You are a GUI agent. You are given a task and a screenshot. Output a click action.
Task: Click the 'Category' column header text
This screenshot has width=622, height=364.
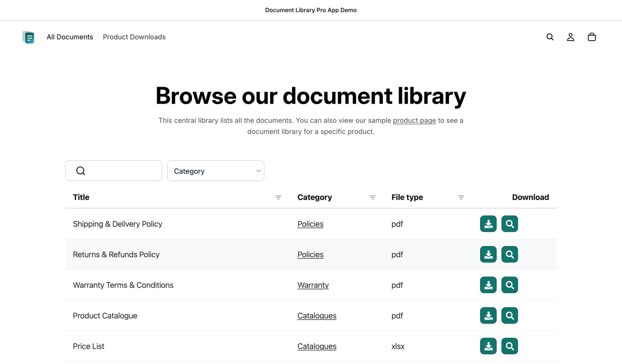(314, 197)
